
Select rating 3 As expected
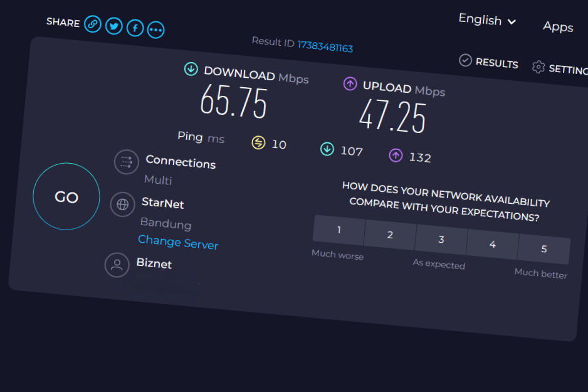(x=441, y=240)
